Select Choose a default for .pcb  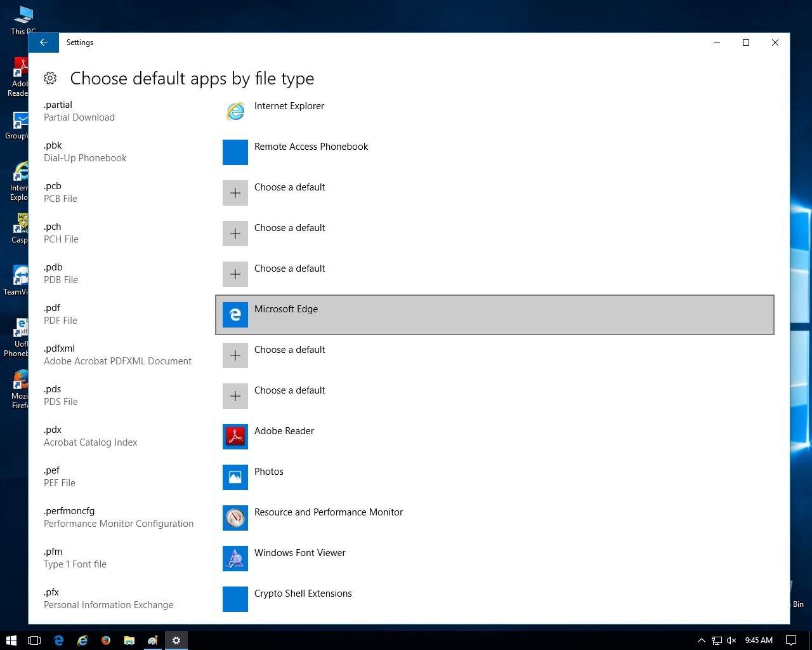(x=289, y=187)
